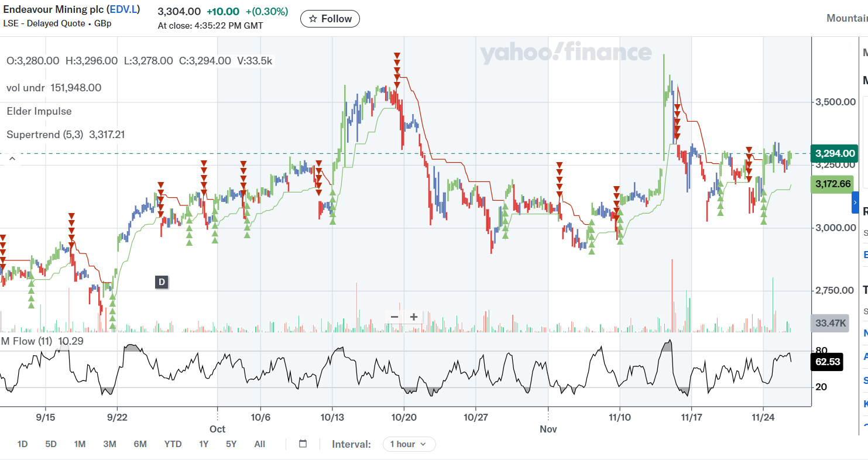Click the green 3,294.00 price tag on the axis
The height and width of the screenshot is (460, 868).
(834, 153)
